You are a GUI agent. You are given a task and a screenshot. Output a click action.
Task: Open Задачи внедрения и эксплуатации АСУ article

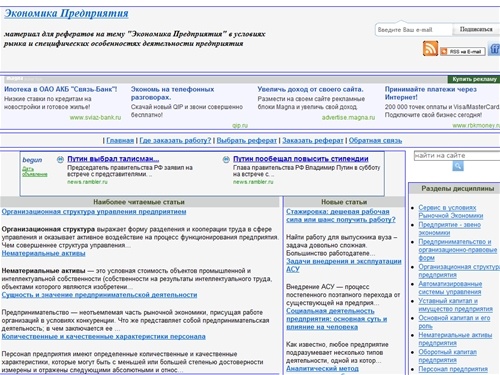click(344, 265)
